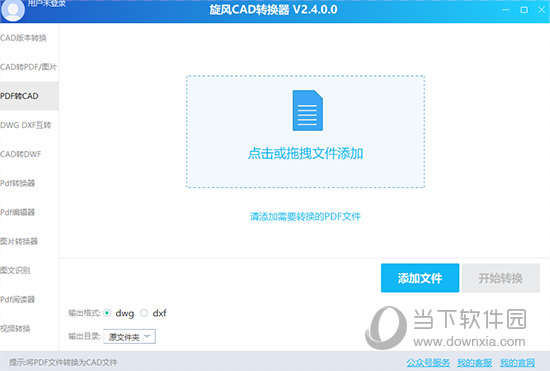Image resolution: width=550 pixels, height=371 pixels.
Task: Maximize the 旋风CAD转换器 window
Action: pyautogui.click(x=524, y=10)
